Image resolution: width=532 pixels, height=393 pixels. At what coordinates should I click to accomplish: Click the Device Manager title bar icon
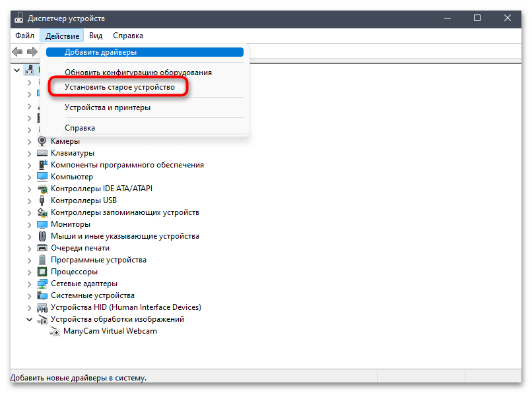pyautogui.click(x=19, y=18)
